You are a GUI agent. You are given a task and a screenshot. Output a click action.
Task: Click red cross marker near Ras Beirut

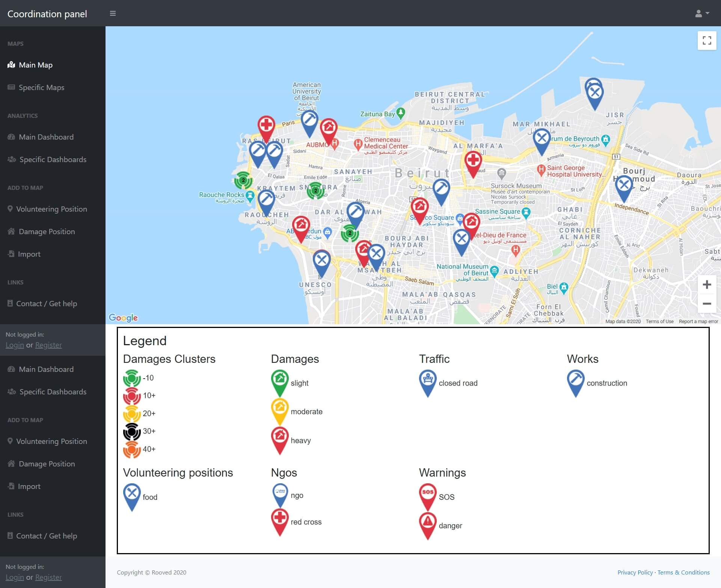[x=266, y=128]
